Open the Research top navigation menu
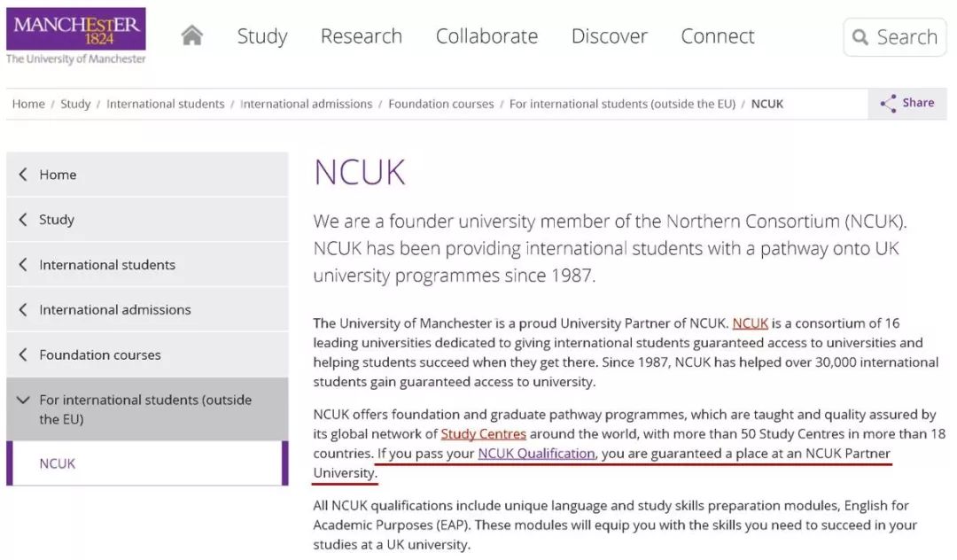Viewport: 957px width, 560px height. (x=361, y=36)
